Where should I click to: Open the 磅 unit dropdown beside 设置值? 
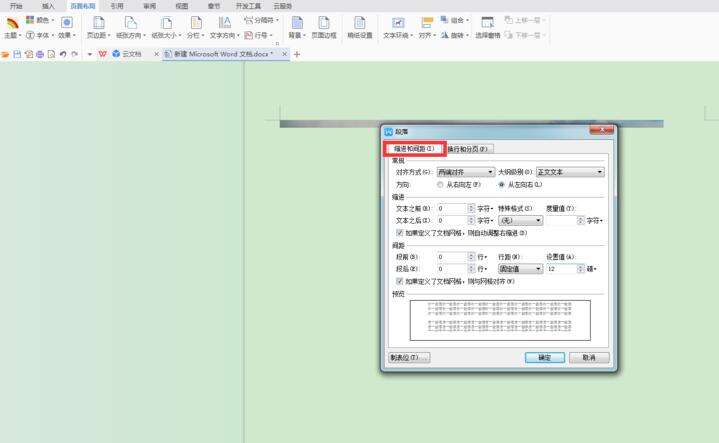coord(592,269)
